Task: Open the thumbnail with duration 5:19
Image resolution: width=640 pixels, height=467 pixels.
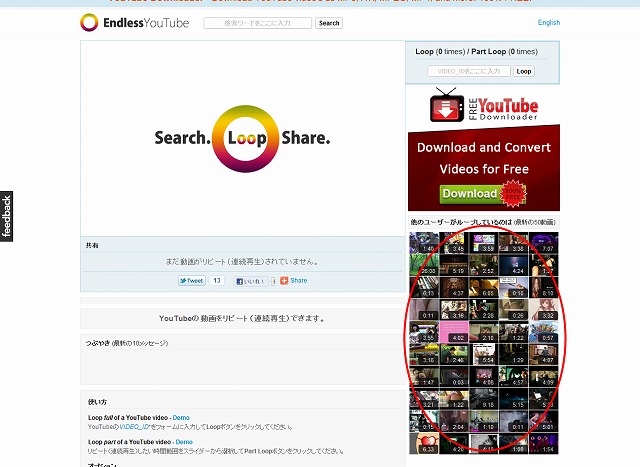Action: tap(454, 265)
